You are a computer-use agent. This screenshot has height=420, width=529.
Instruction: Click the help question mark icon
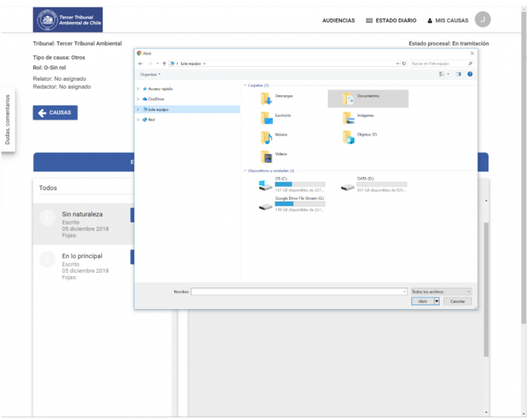pos(470,74)
